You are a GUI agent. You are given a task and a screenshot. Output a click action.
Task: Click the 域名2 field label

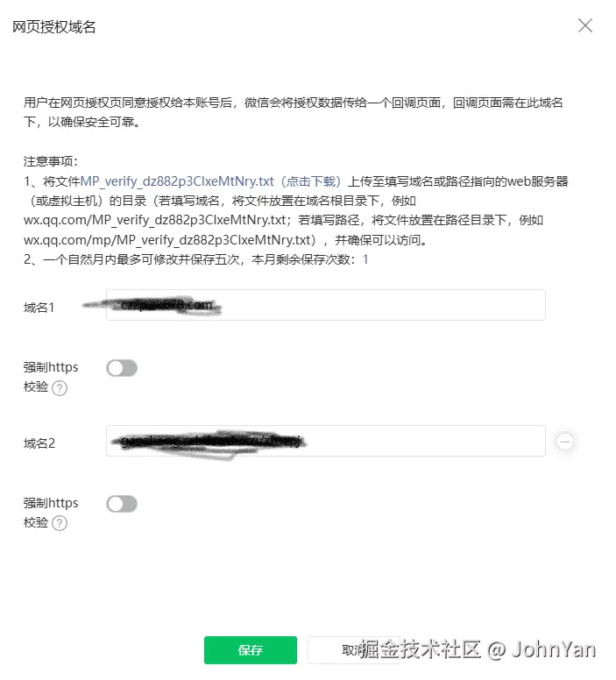[x=39, y=443]
